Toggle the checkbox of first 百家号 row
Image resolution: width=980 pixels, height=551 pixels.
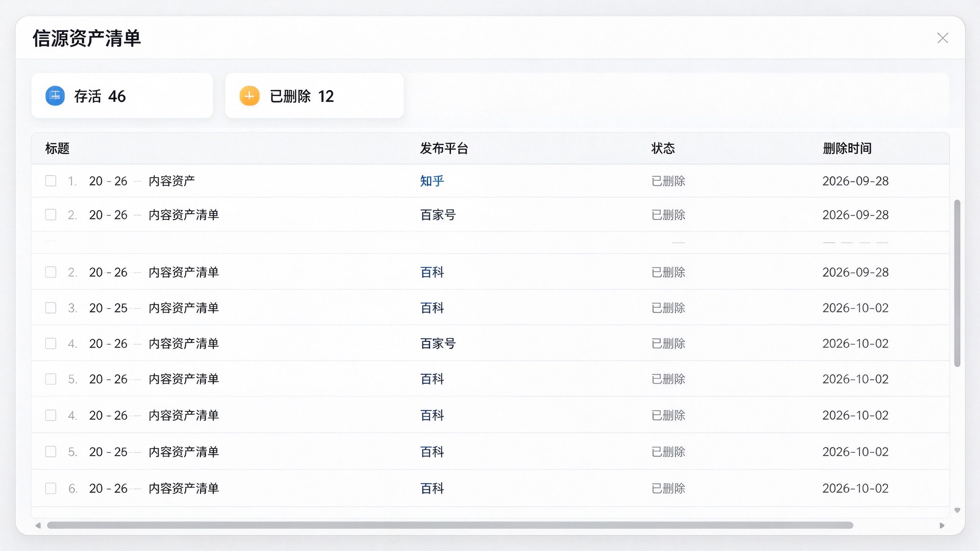coord(51,215)
